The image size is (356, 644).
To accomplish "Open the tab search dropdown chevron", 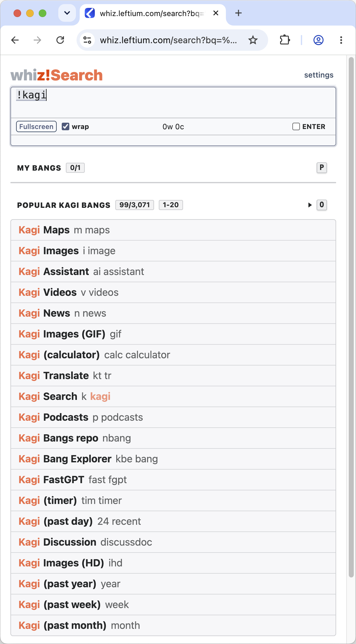I will [x=67, y=13].
